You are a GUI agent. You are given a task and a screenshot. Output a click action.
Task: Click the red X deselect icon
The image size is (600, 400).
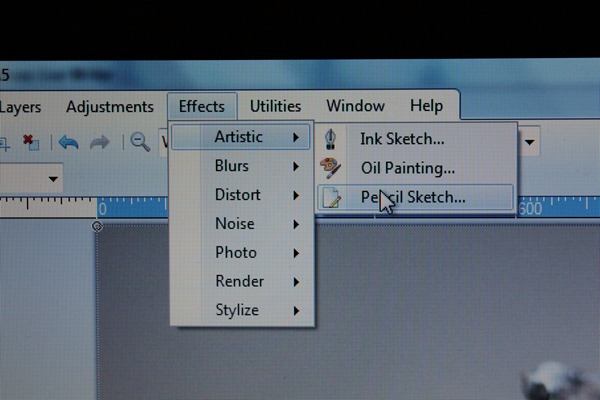pyautogui.click(x=30, y=142)
